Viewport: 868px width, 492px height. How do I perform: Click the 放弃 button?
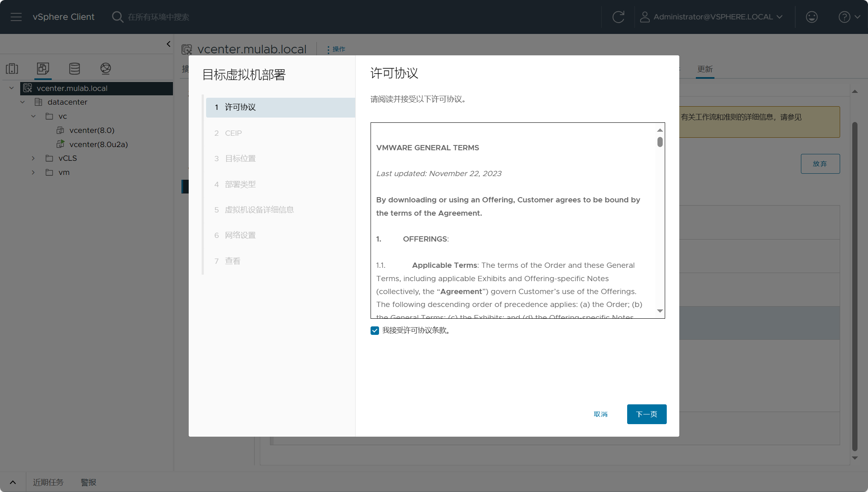point(820,164)
